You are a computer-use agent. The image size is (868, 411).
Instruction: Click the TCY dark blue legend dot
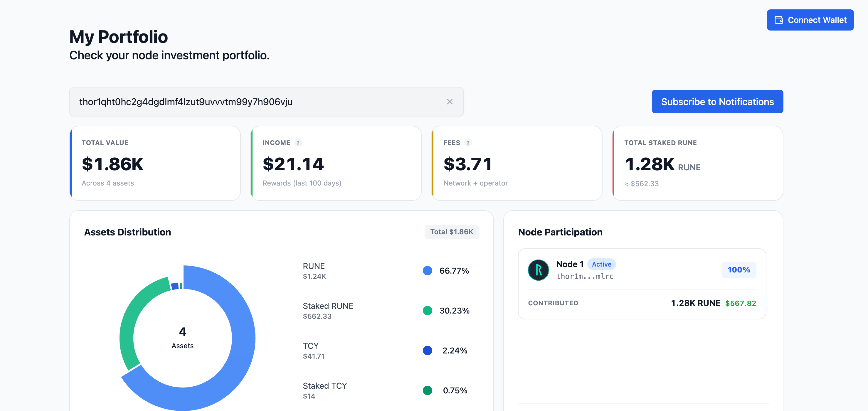point(427,350)
